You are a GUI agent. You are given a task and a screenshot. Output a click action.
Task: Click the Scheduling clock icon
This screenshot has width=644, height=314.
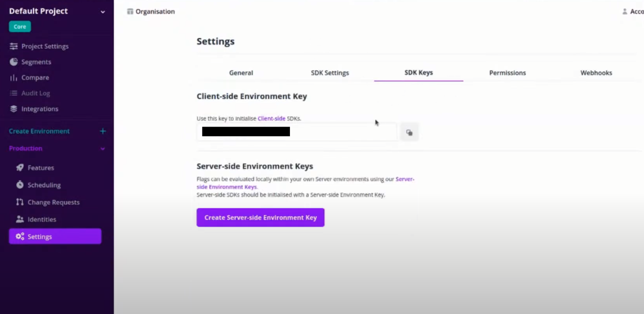[x=20, y=185]
